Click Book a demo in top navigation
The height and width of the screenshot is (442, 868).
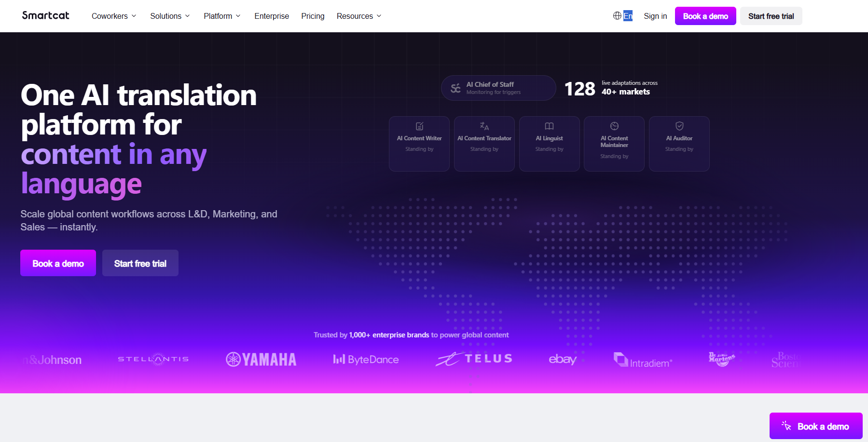click(705, 16)
